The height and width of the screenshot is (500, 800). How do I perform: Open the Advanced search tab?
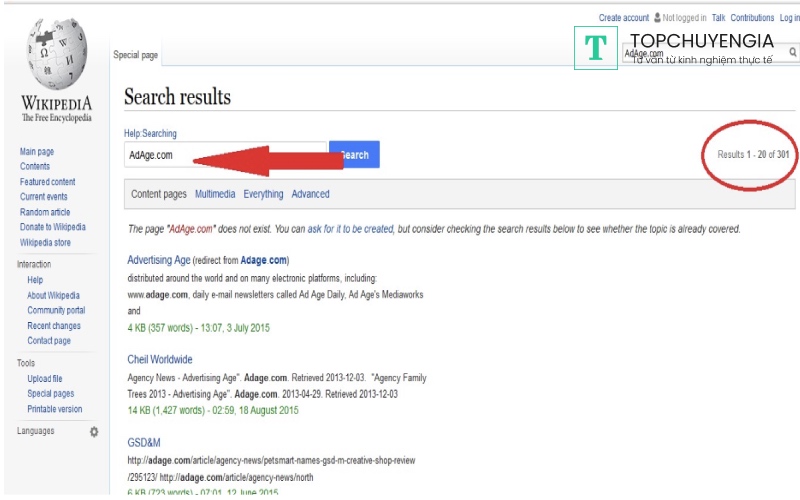click(x=310, y=194)
